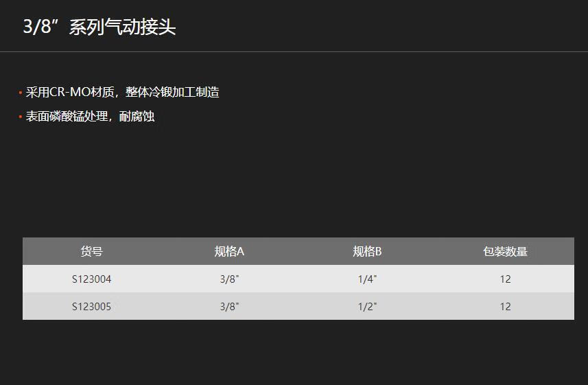588x385 pixels.
Task: Click the orange bullet before 表面磷酸锰处理
Action: tap(21, 117)
